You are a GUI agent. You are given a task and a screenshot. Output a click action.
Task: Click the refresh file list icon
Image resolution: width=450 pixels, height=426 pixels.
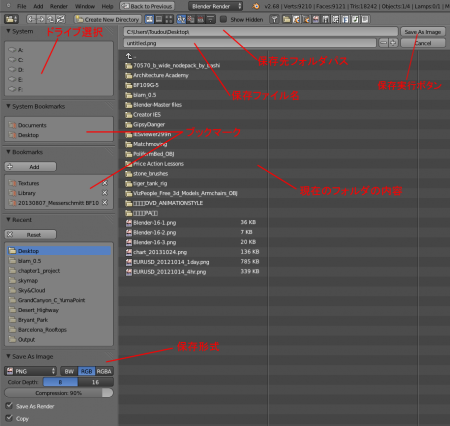60,19
